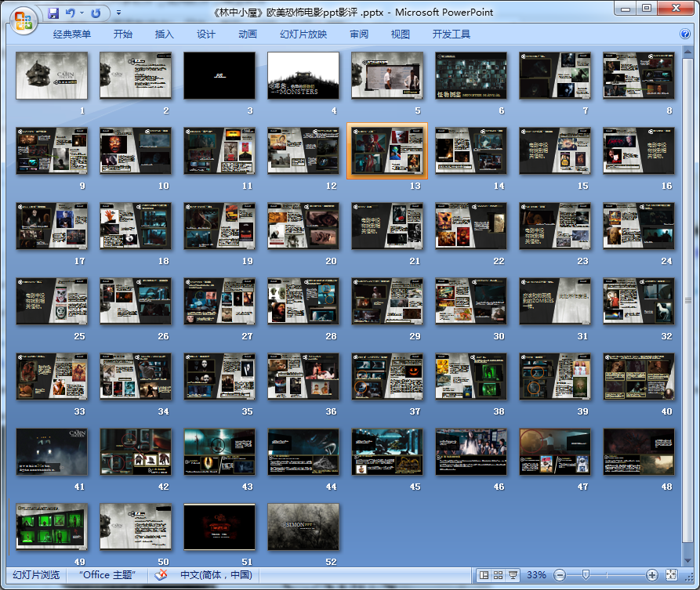This screenshot has height=590, width=700.
Task: Select slide 43 thumbnail
Action: point(219,451)
